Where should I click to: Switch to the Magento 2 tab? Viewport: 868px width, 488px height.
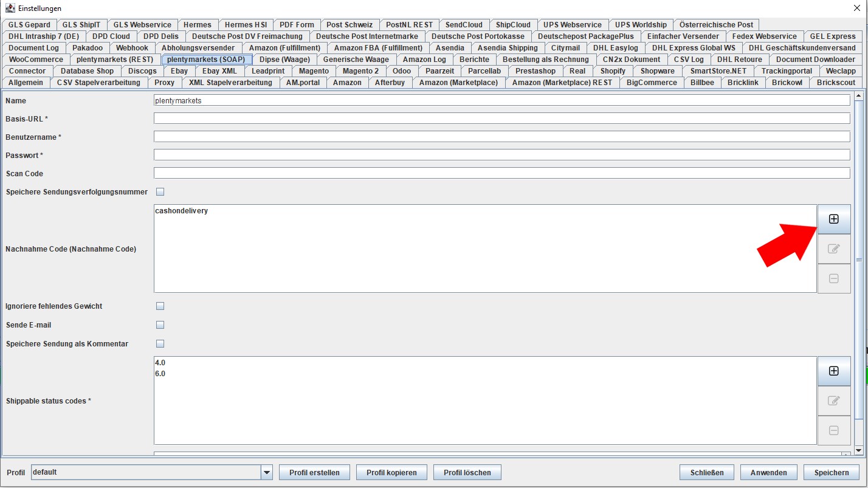pos(360,71)
